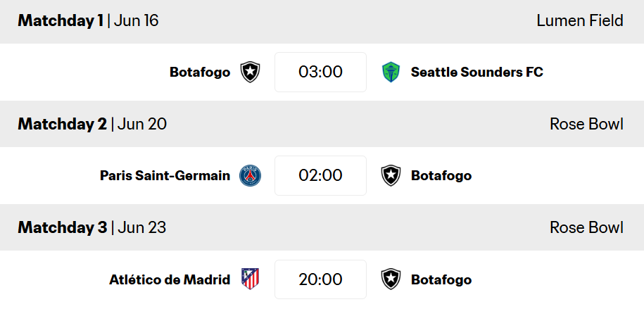This screenshot has width=644, height=309.
Task: Click the Matchday 2 header label
Action: [x=63, y=125]
